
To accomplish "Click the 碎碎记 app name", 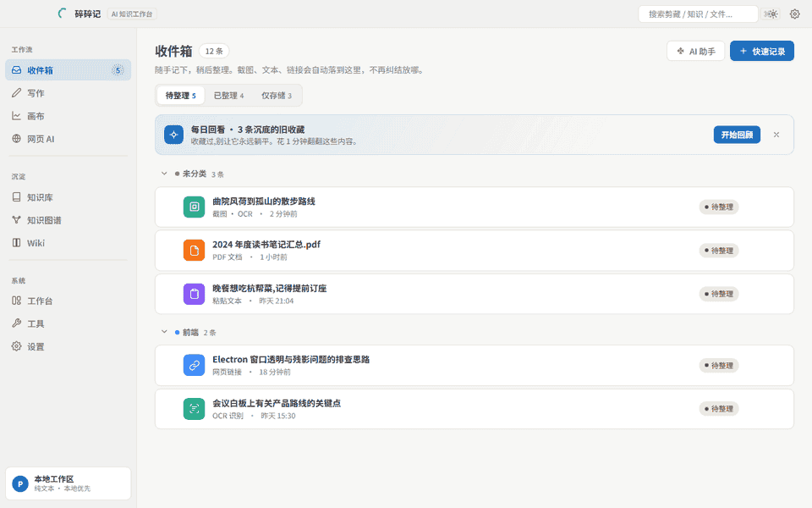I will coord(87,14).
